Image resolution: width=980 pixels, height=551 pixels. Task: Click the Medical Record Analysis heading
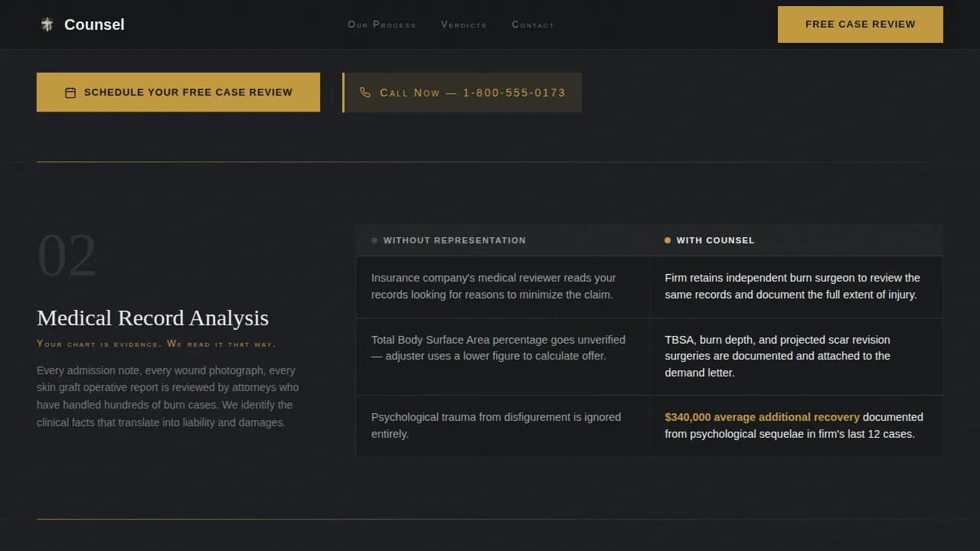152,318
